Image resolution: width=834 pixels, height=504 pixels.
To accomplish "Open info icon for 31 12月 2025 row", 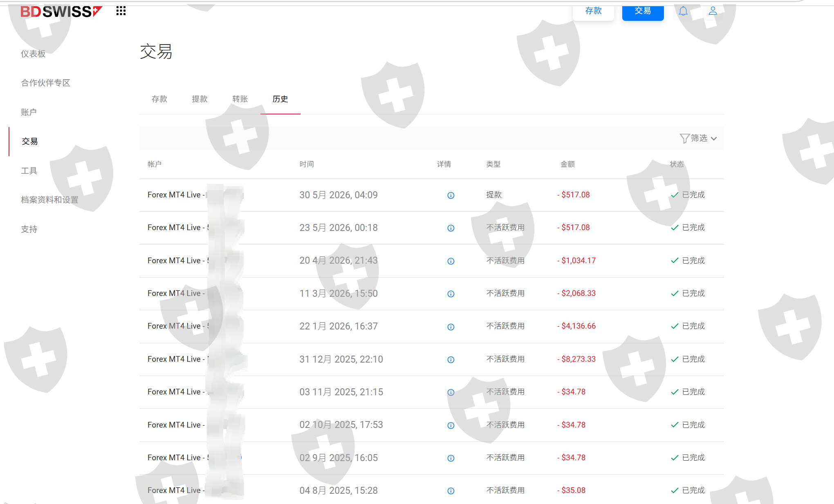I will tap(451, 360).
